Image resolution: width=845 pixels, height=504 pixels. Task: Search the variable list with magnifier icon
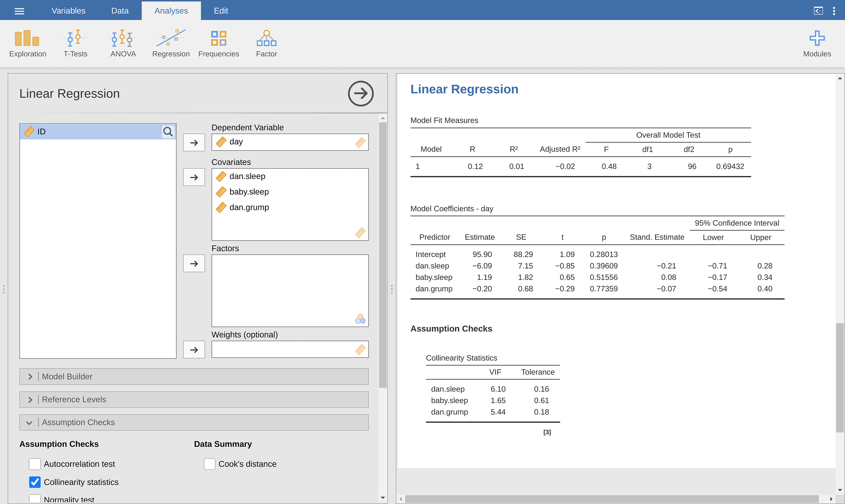(x=168, y=131)
